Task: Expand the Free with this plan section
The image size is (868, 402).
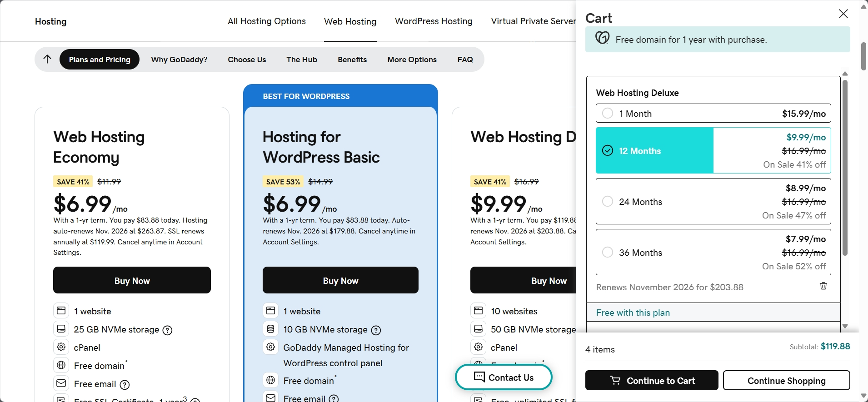Action: (x=633, y=313)
